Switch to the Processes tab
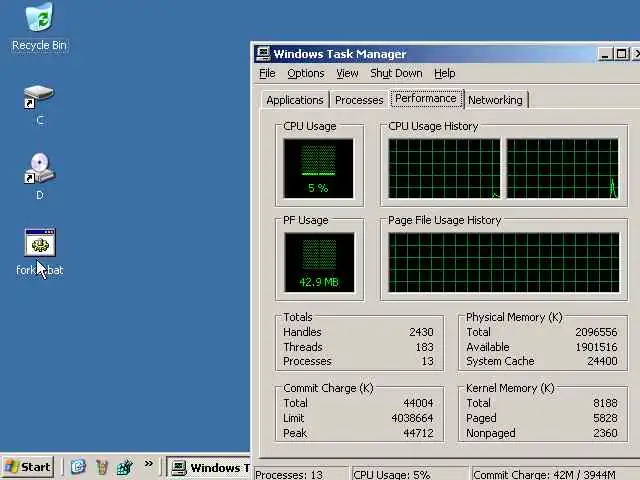 359,100
